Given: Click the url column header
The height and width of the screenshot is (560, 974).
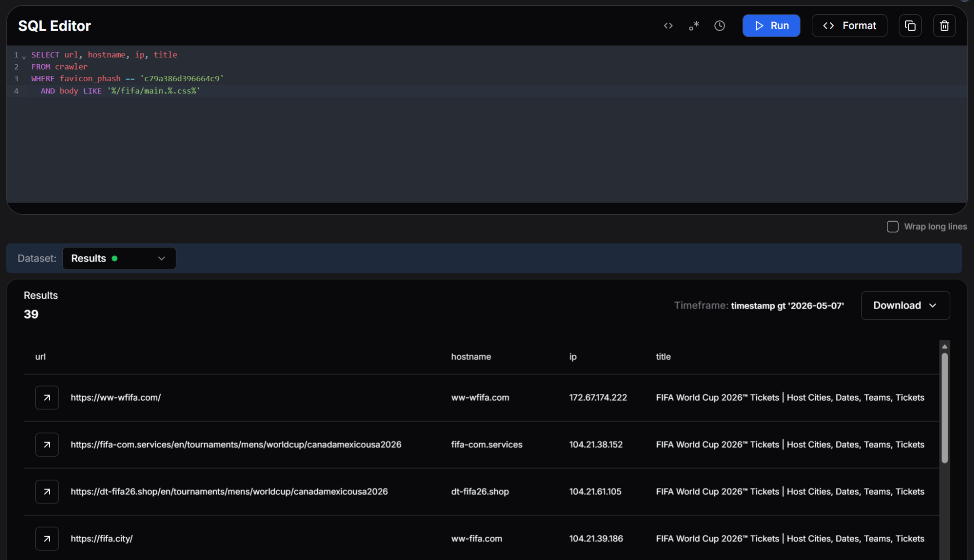Looking at the screenshot, I should [x=40, y=357].
